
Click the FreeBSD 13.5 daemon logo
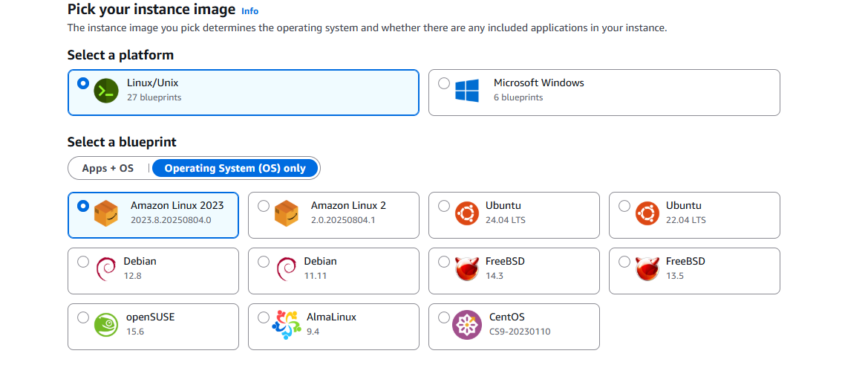pyautogui.click(x=647, y=269)
